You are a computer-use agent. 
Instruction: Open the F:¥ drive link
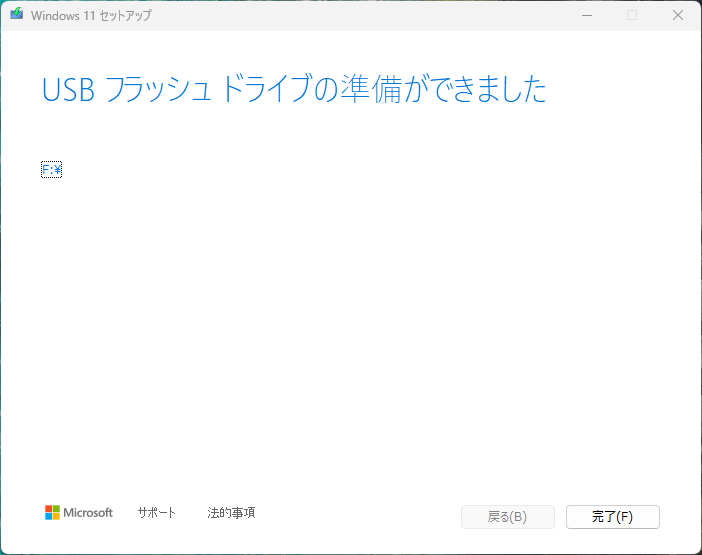[x=51, y=170]
